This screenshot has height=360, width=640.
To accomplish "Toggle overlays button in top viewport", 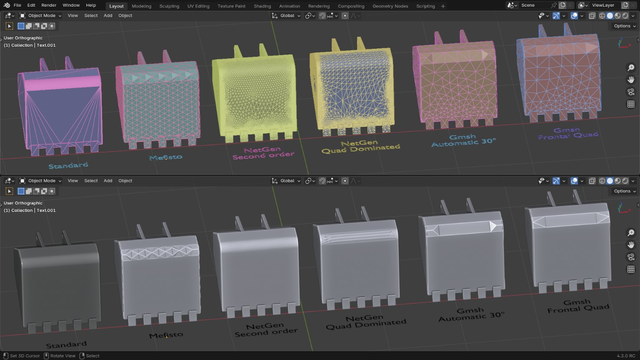I will coord(574,16).
